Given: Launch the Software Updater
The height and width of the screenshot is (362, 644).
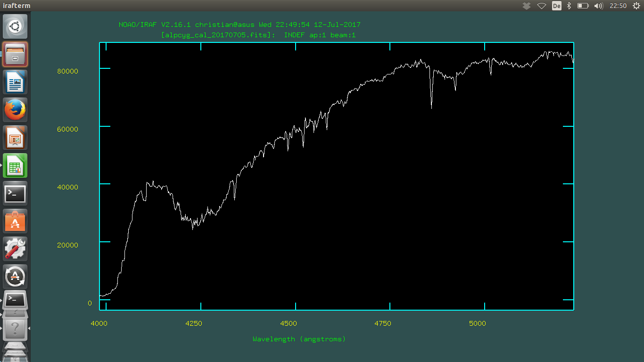Looking at the screenshot, I should [16, 277].
